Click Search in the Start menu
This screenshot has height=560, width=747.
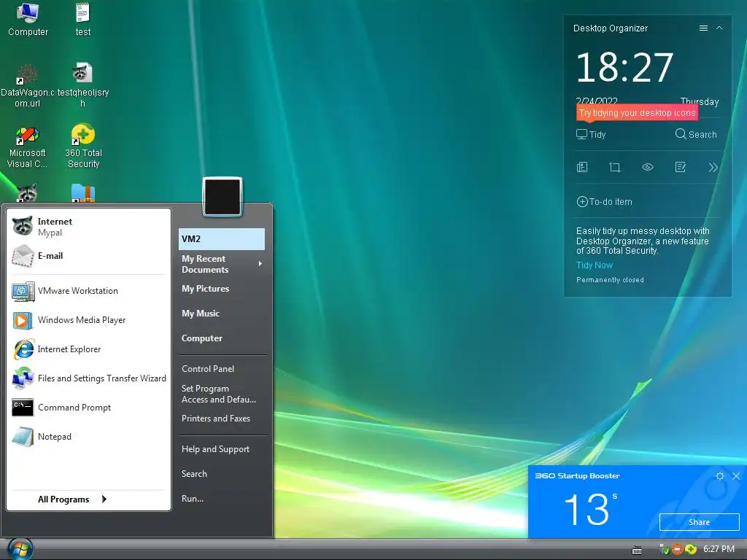[222, 474]
